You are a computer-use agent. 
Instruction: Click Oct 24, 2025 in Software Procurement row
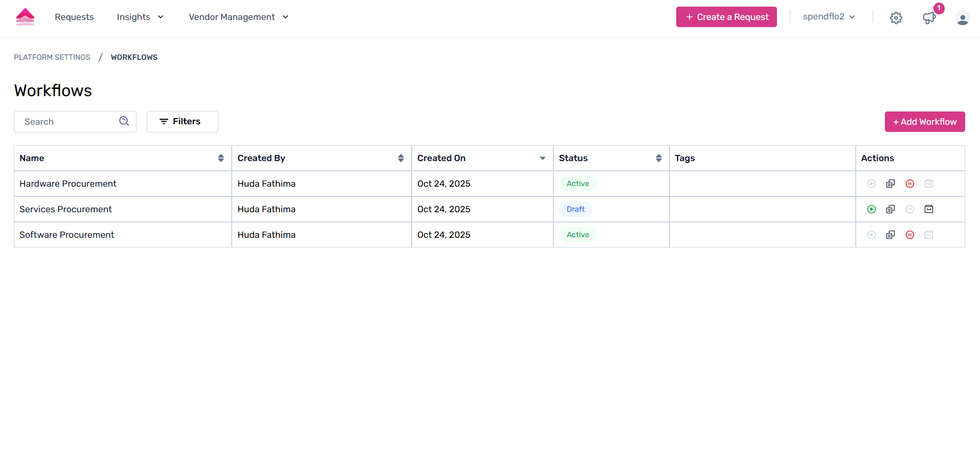(444, 235)
